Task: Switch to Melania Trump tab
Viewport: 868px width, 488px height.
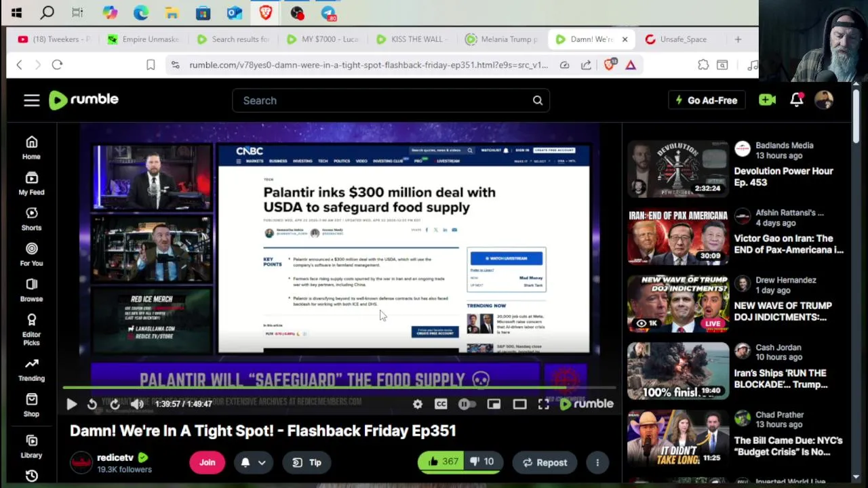Action: click(x=501, y=39)
